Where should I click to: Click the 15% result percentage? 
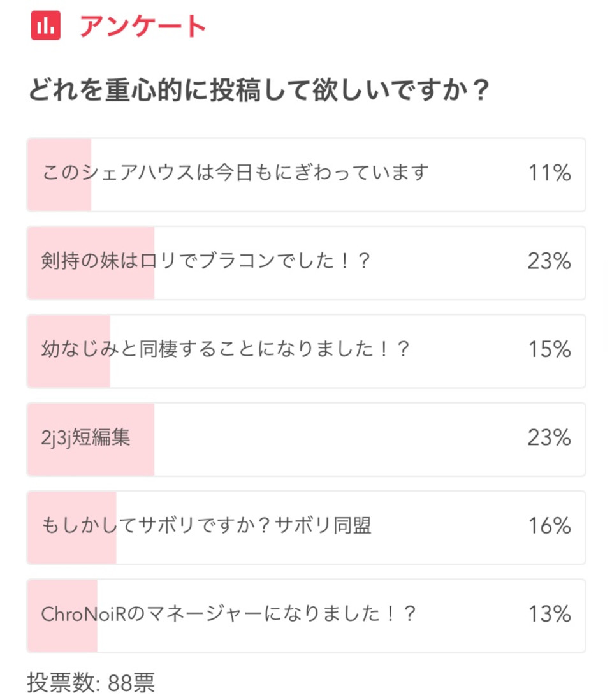pyautogui.click(x=549, y=349)
